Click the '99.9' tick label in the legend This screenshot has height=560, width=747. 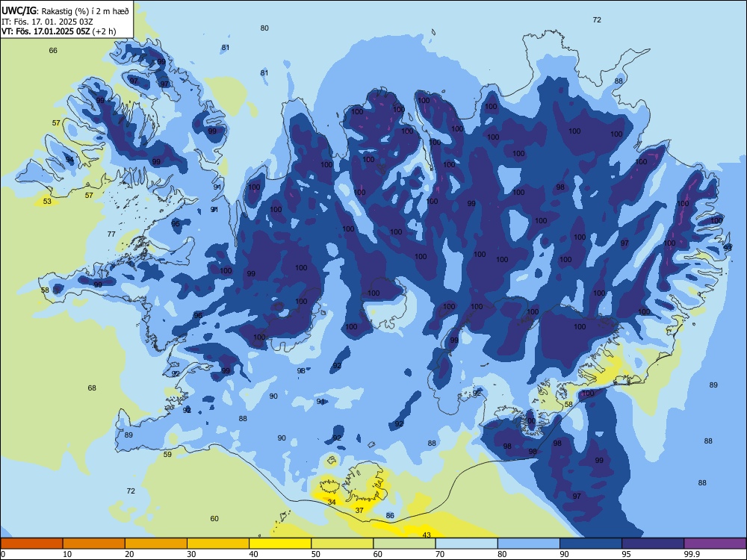tap(692, 554)
